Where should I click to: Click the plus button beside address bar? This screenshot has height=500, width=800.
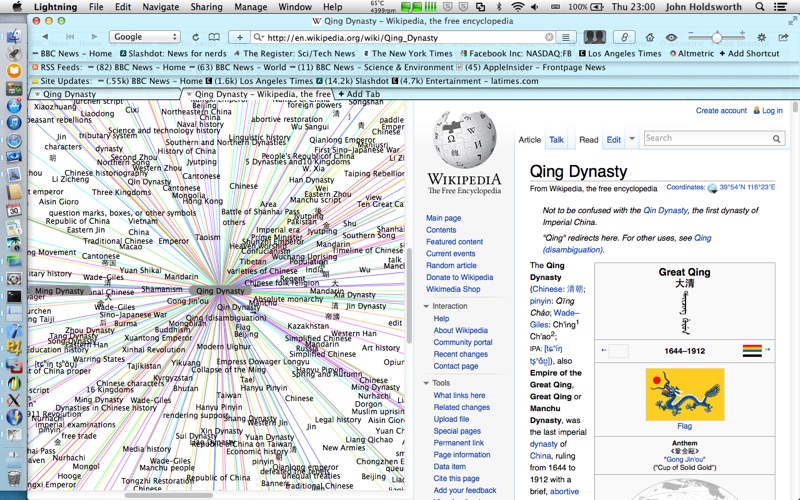point(239,37)
